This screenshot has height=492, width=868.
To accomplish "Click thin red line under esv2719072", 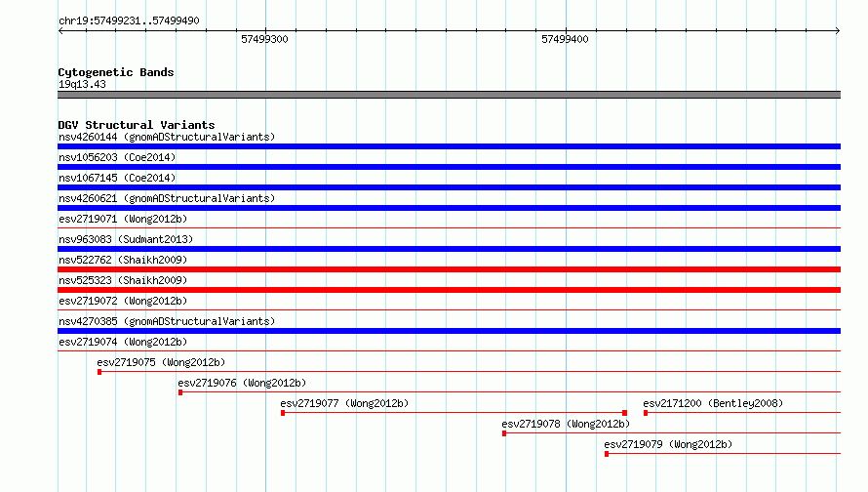I will [x=449, y=309].
